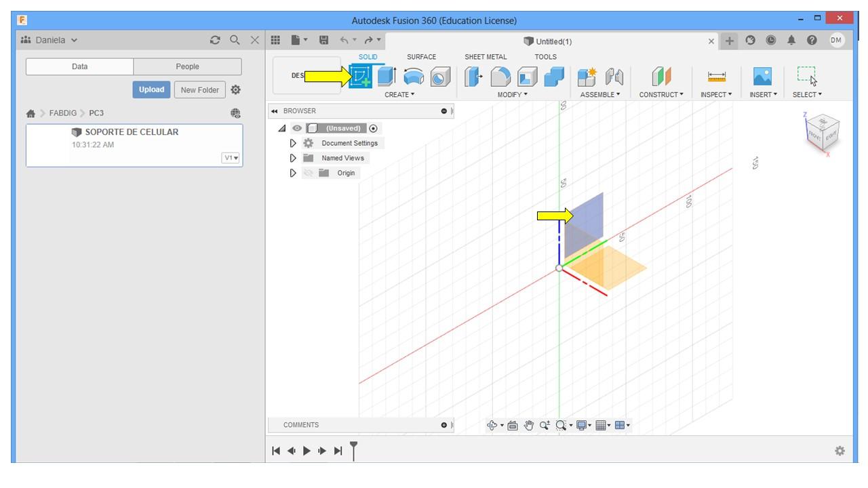The height and width of the screenshot is (488, 868).
Task: Click the Upload button
Action: point(151,89)
